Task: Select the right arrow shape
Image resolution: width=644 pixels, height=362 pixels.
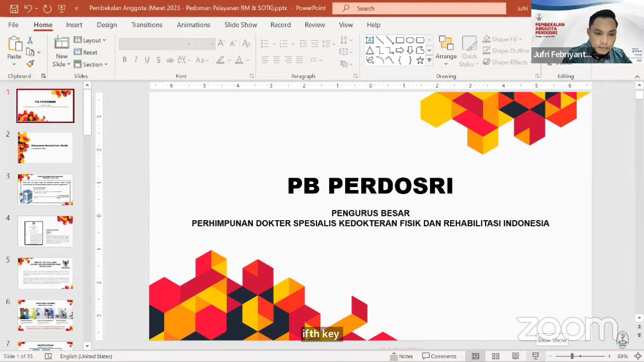Action: coord(400,50)
